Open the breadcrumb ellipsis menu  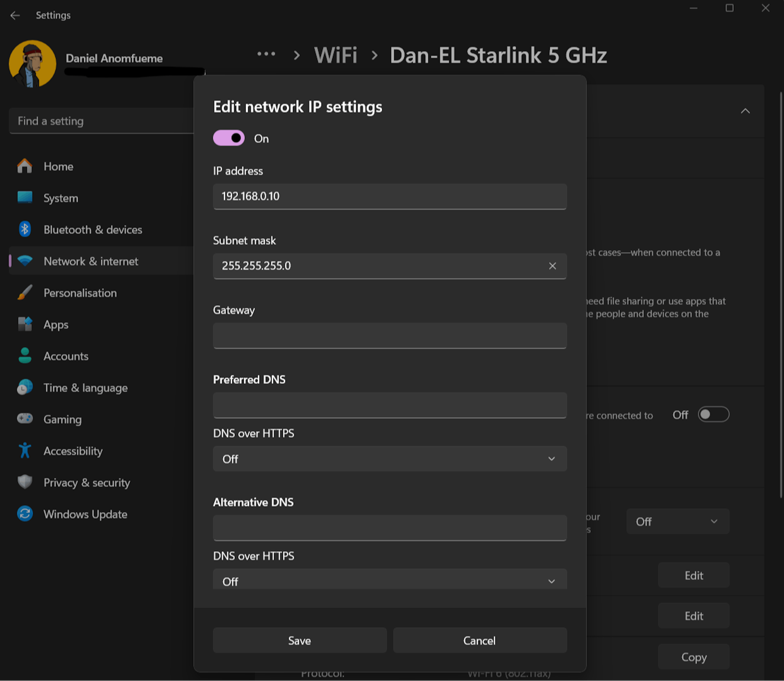pos(266,54)
